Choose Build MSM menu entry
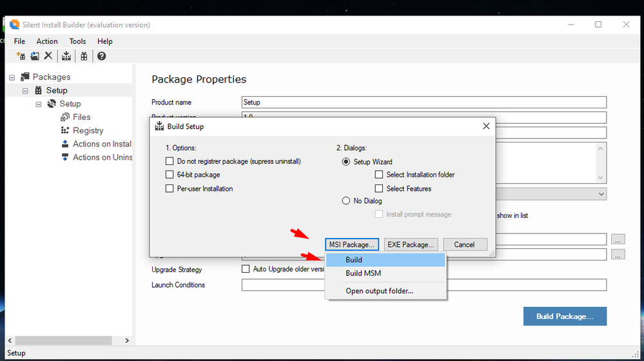 [385, 273]
